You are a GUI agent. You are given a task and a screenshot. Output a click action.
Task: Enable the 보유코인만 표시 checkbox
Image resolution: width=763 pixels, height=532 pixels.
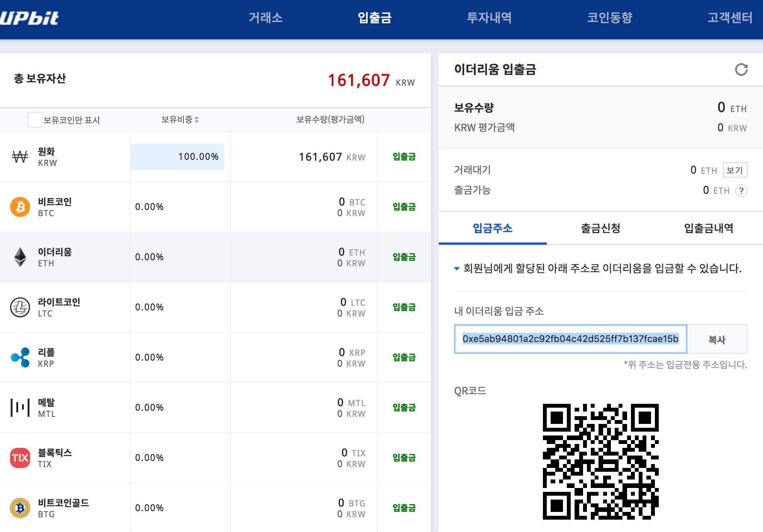click(x=35, y=120)
